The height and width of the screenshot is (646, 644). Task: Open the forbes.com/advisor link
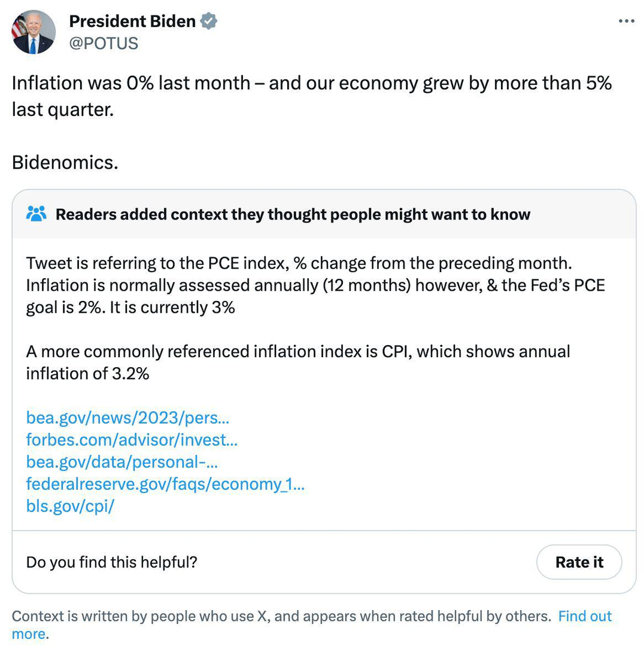pos(132,440)
